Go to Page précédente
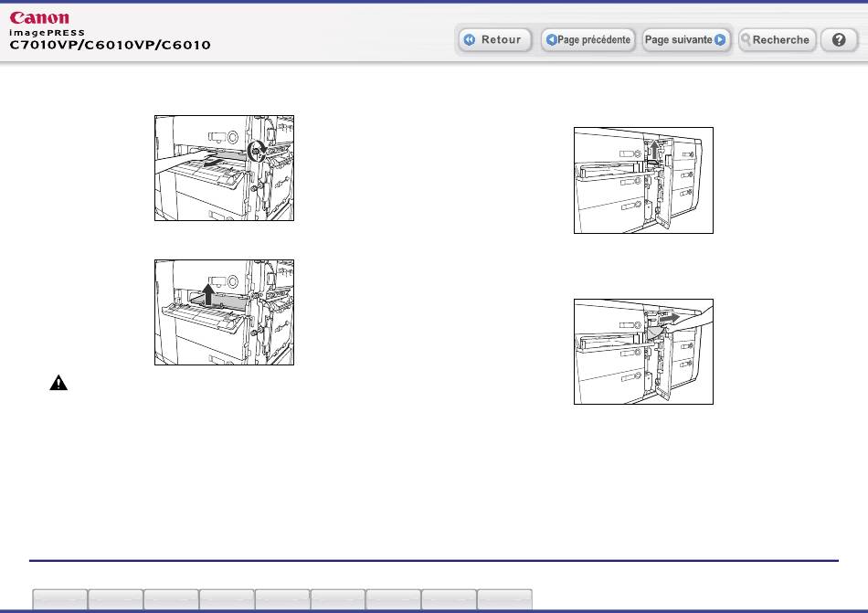 coord(587,40)
